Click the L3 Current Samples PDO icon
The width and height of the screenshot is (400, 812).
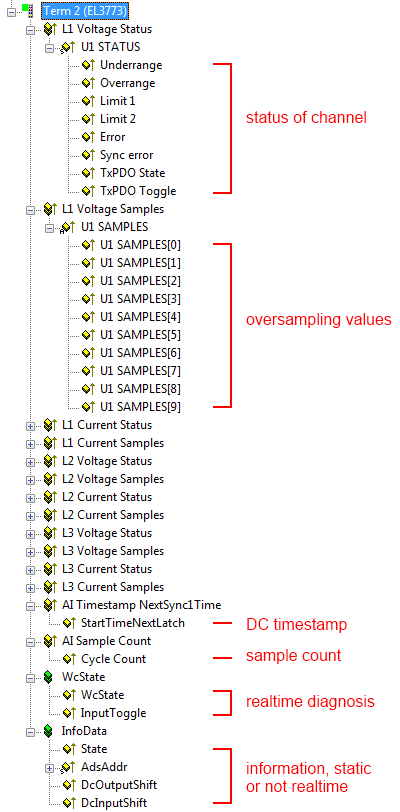pos(50,587)
